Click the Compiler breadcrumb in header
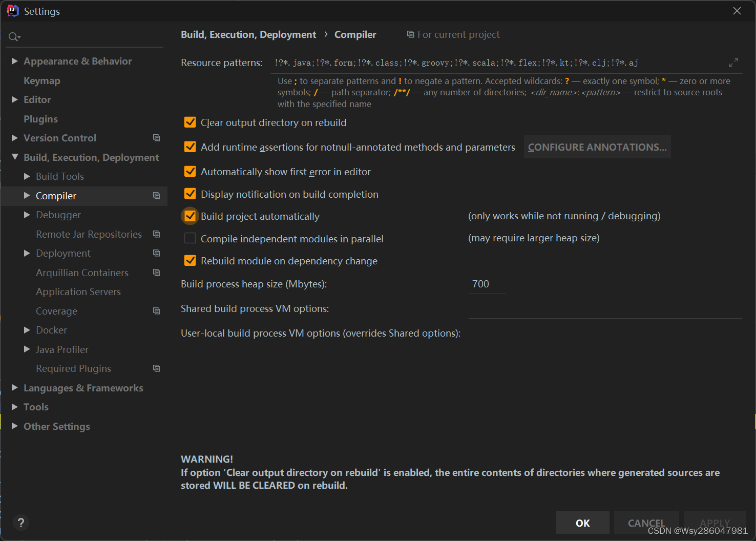756x541 pixels. click(355, 34)
